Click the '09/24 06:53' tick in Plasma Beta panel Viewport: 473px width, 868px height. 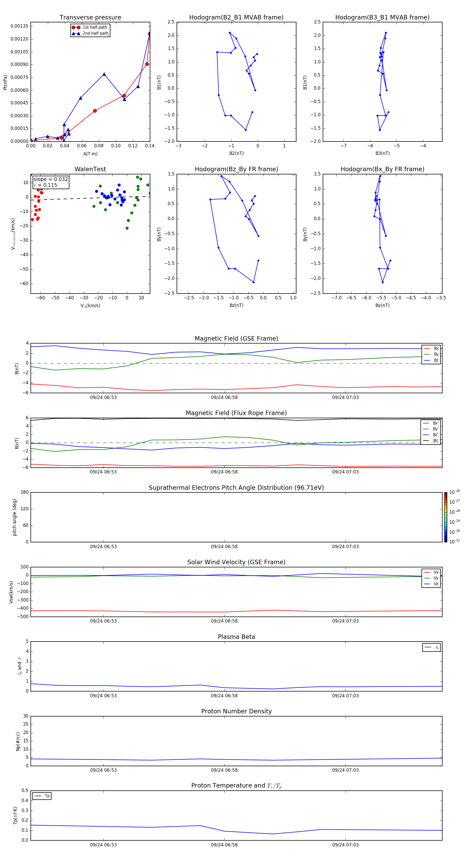[x=103, y=695]
